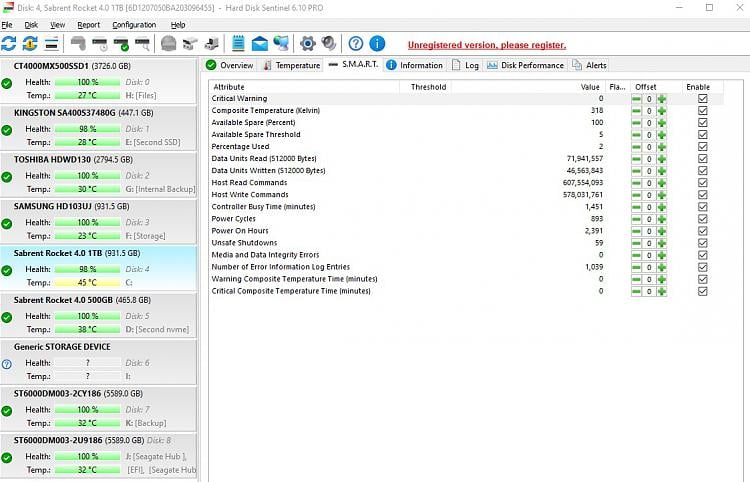Disable the Unsafe Shutdowns attribute checkbox
This screenshot has width=750, height=482.
[703, 243]
